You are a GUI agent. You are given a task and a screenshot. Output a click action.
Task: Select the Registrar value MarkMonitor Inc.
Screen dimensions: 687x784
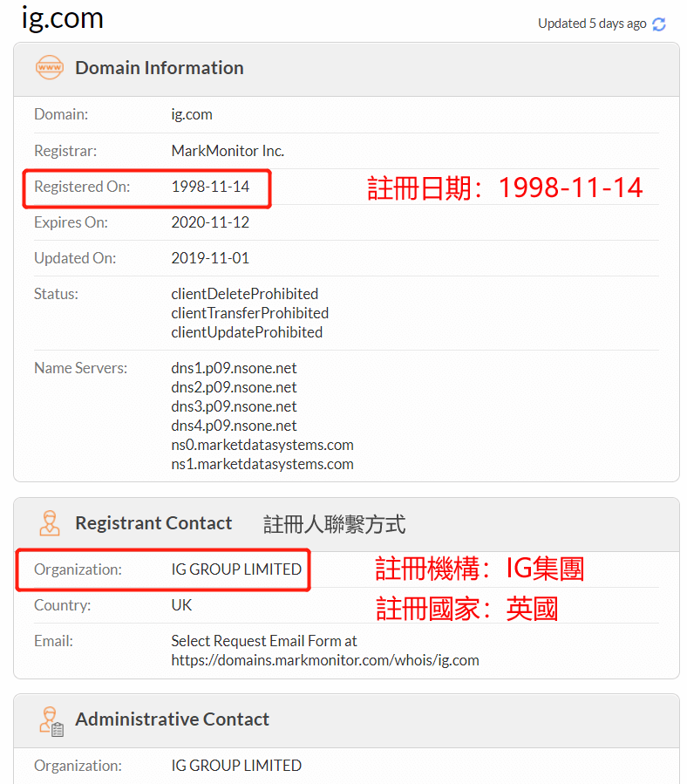click(228, 150)
